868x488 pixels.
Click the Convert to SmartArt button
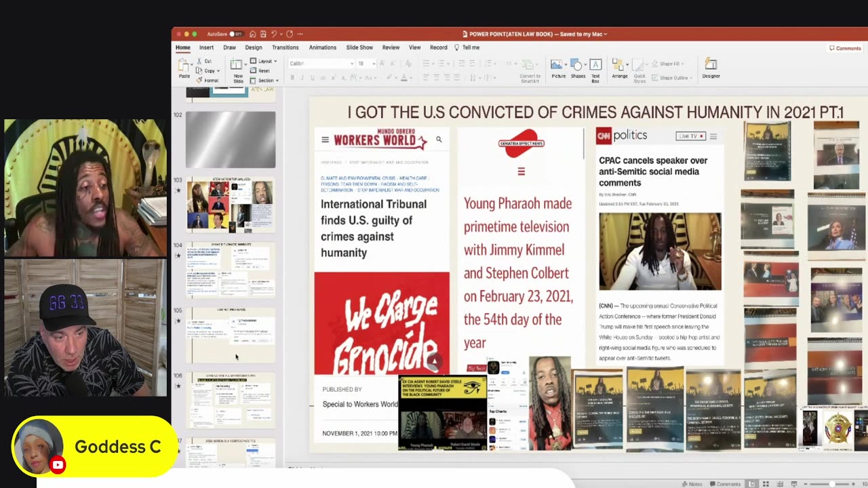(530, 69)
